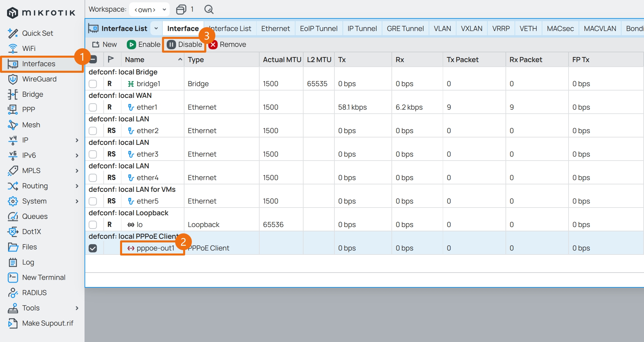The width and height of the screenshot is (644, 342).
Task: Open the WiFi sidebar icon
Action: point(13,49)
